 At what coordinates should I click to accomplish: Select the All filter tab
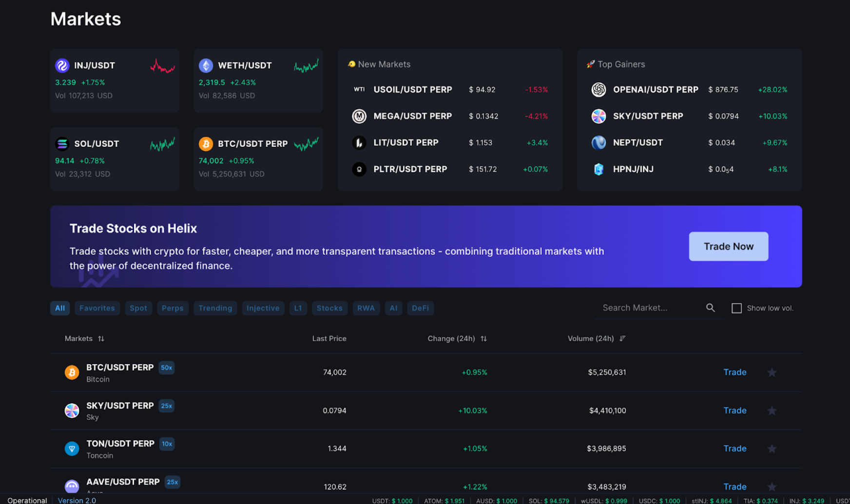point(60,308)
